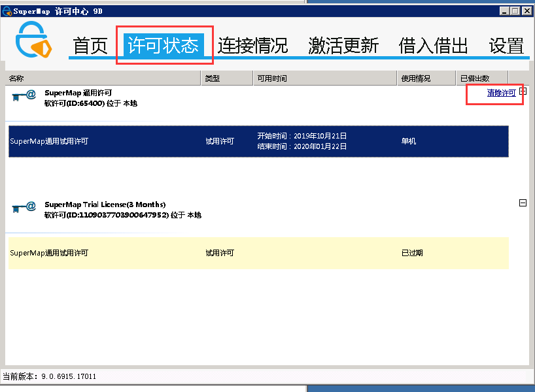Click key icon beside SuperMap Trial License

[x=24, y=207]
